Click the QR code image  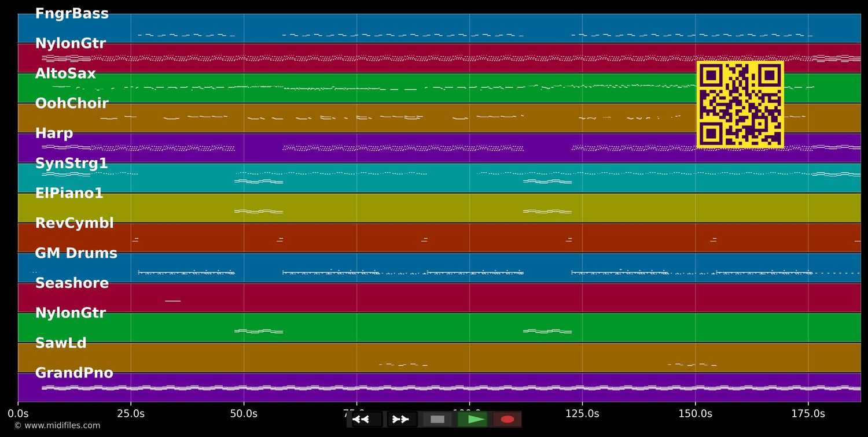coord(740,105)
